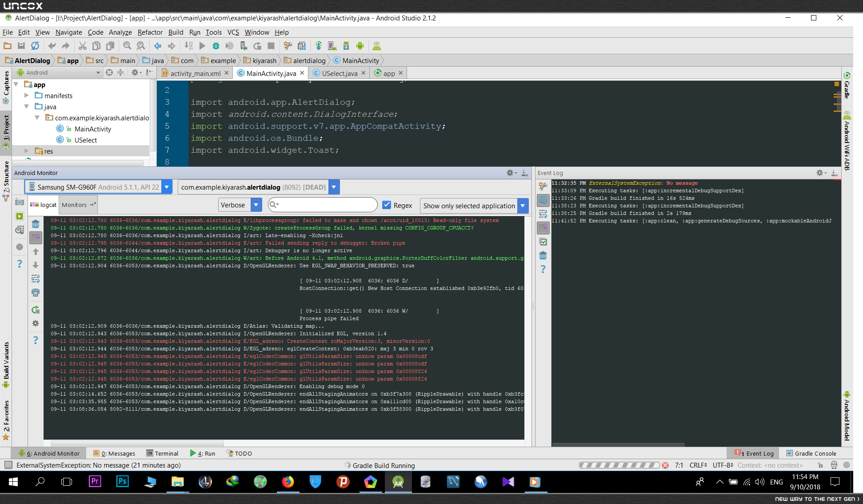Click the Gradle build progress bar
The height and width of the screenshot is (504, 863).
[619, 465]
